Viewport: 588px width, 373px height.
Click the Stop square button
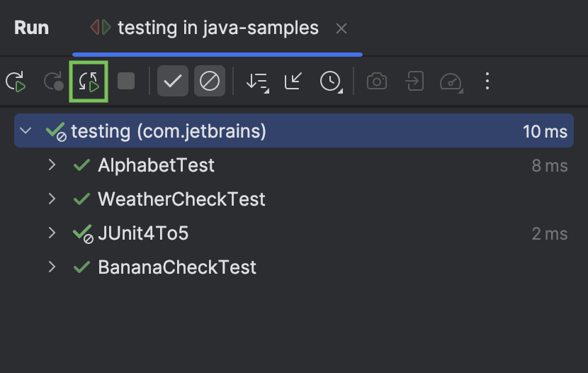(x=126, y=81)
